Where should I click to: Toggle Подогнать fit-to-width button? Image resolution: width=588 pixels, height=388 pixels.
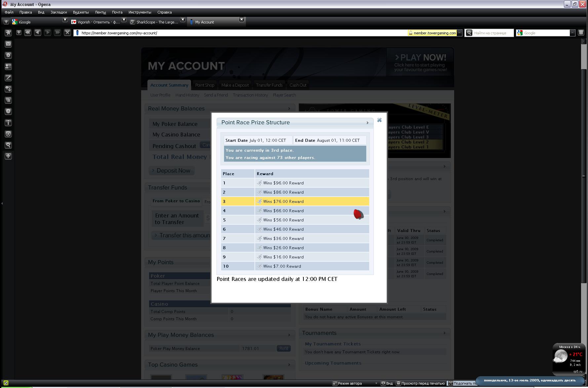tap(461, 383)
